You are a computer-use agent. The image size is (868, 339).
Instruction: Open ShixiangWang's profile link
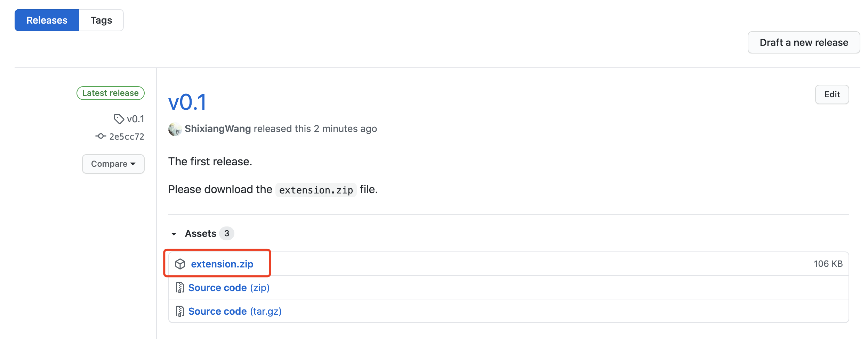tap(218, 129)
